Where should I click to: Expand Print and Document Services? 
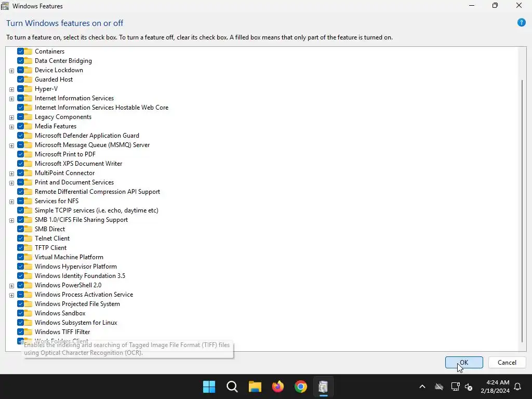(11, 183)
